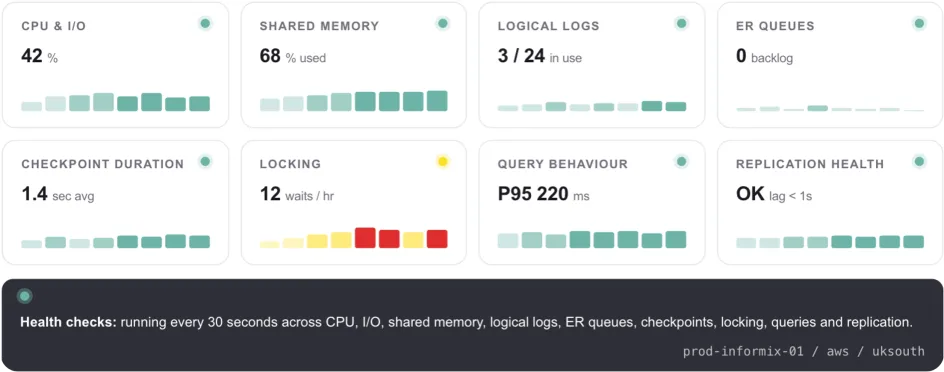Click the last red bar in Locking chart

point(437,239)
